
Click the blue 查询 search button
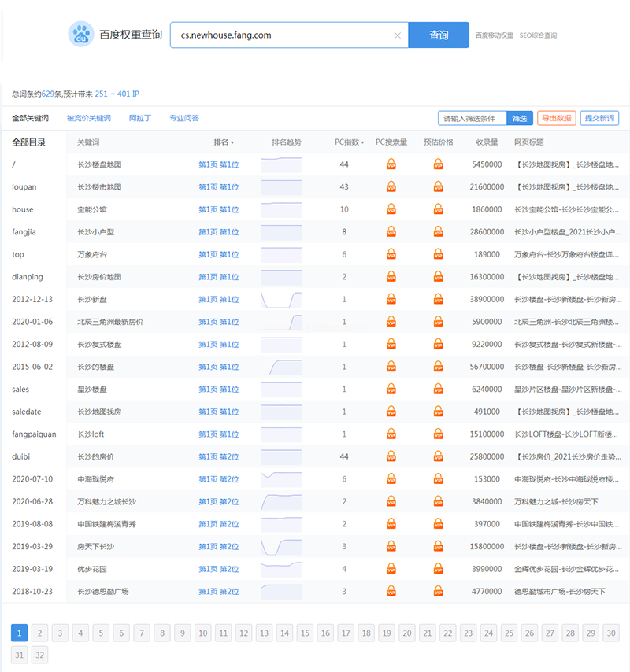pyautogui.click(x=439, y=35)
